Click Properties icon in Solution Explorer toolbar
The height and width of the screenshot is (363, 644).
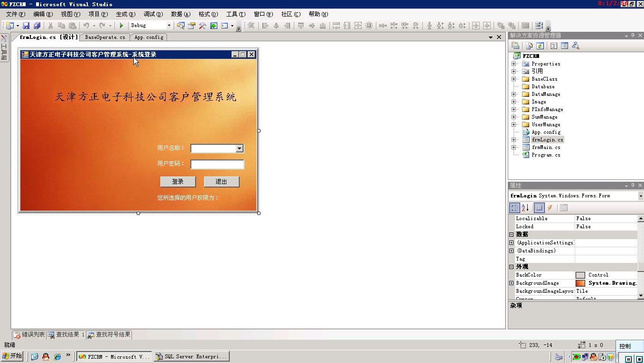tap(515, 46)
